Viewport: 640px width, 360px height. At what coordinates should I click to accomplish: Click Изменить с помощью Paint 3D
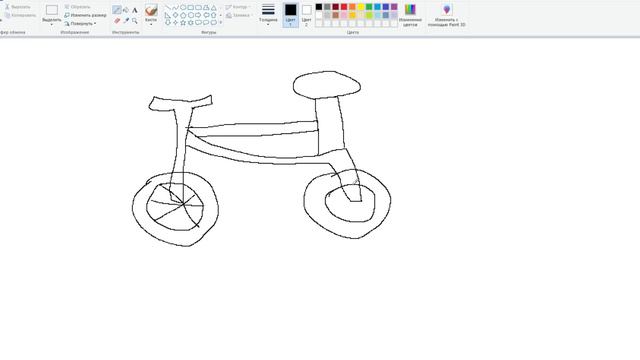click(447, 15)
